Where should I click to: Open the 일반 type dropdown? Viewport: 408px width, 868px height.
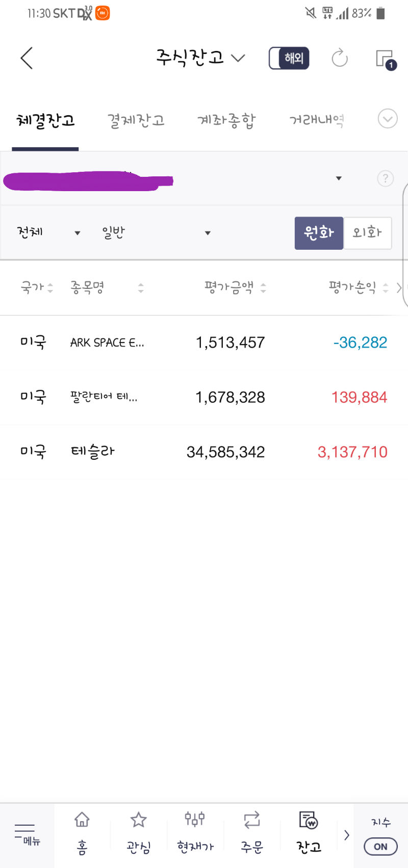pos(156,233)
